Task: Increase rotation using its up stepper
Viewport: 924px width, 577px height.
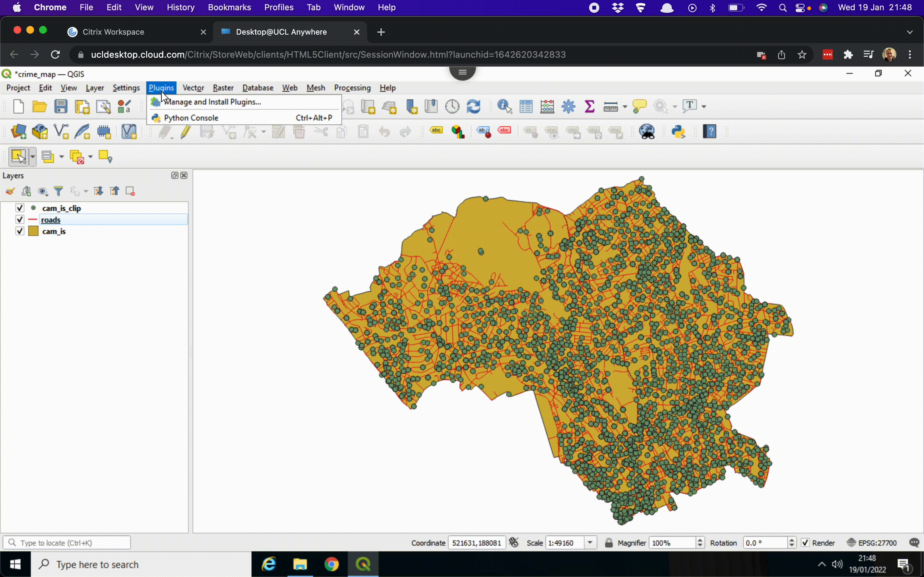Action: click(792, 539)
